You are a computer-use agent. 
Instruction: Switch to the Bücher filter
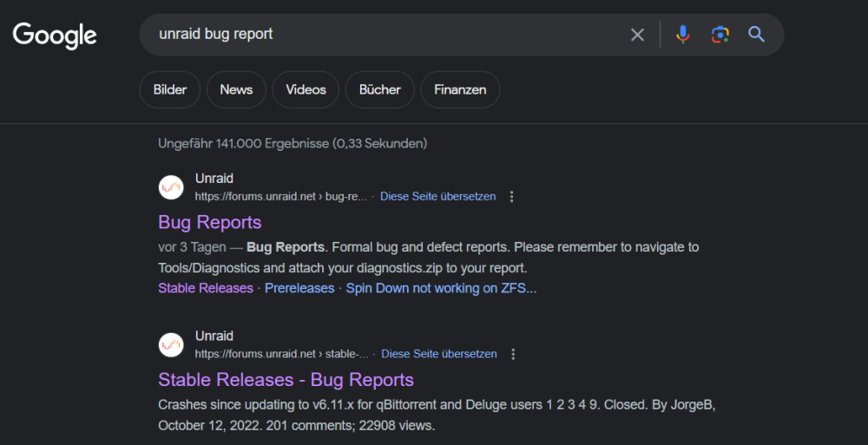(x=380, y=89)
